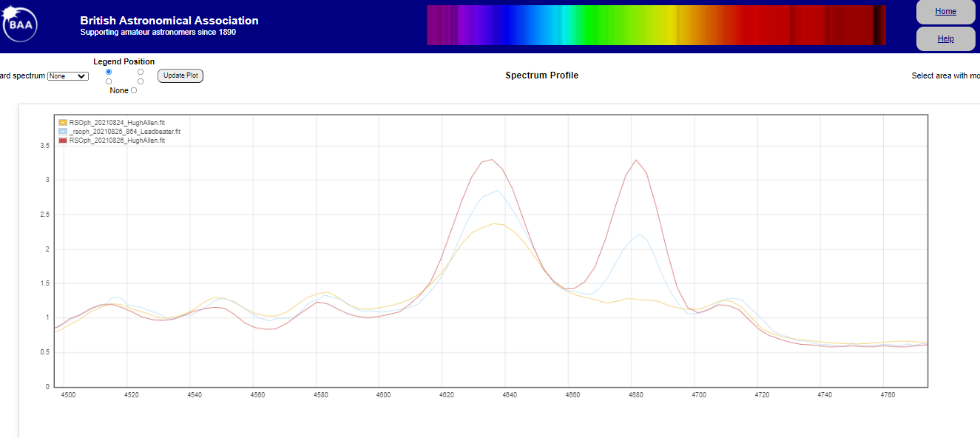Click the Spectrum Profile chart title
Screen dimensions: 980x438
[x=541, y=75]
